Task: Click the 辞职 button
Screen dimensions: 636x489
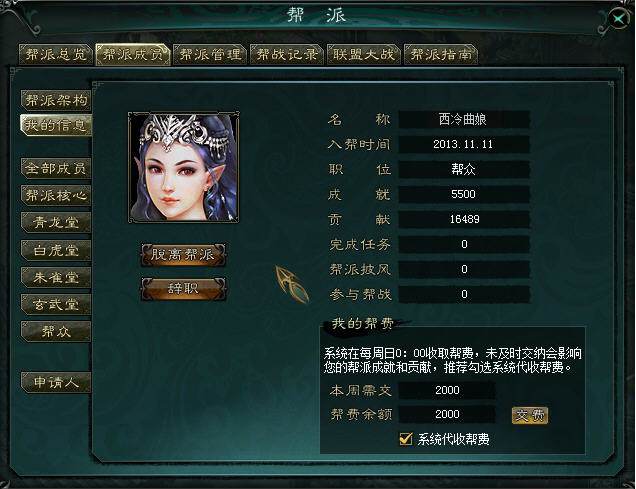Action: tap(183, 289)
